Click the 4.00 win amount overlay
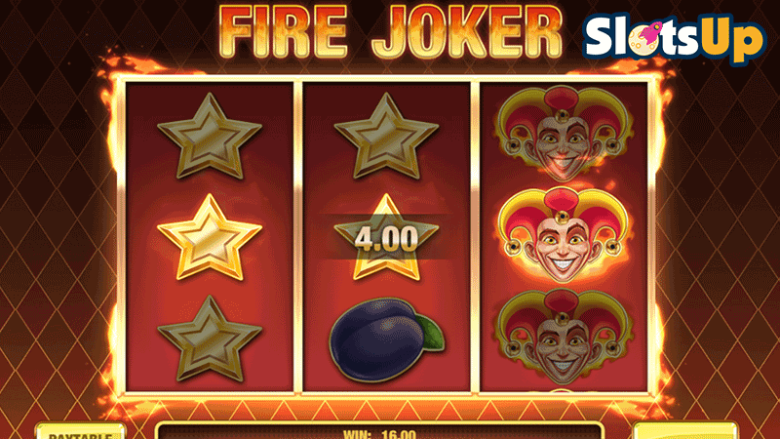Image resolution: width=780 pixels, height=439 pixels. pyautogui.click(x=386, y=238)
